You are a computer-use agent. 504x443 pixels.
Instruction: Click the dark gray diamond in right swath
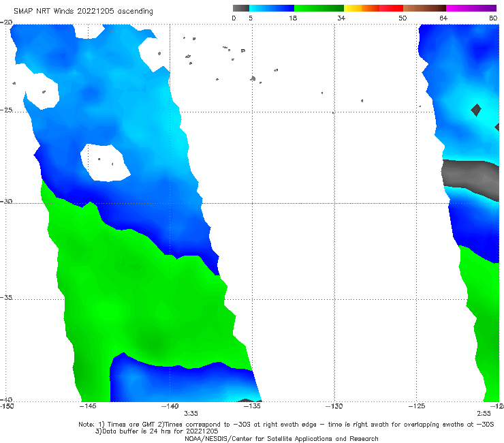(476, 110)
